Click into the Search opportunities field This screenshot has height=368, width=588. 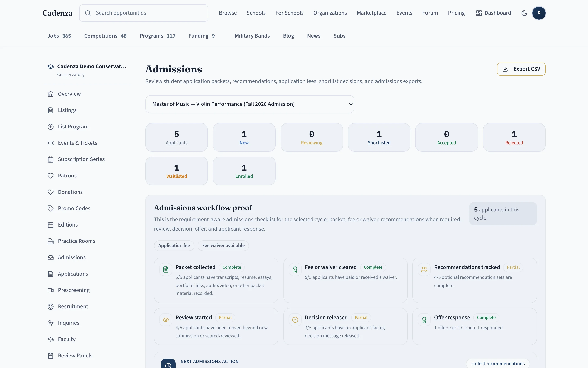pos(144,13)
